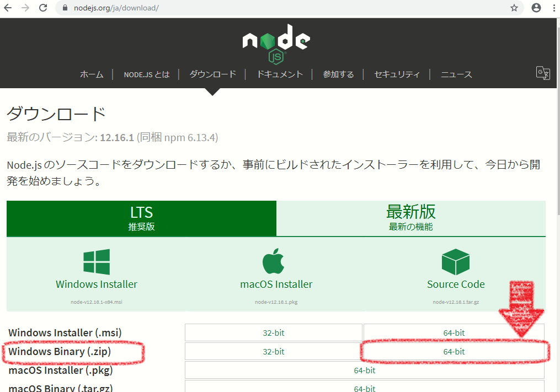
Task: Click the Windows Installer link text
Action: [97, 284]
